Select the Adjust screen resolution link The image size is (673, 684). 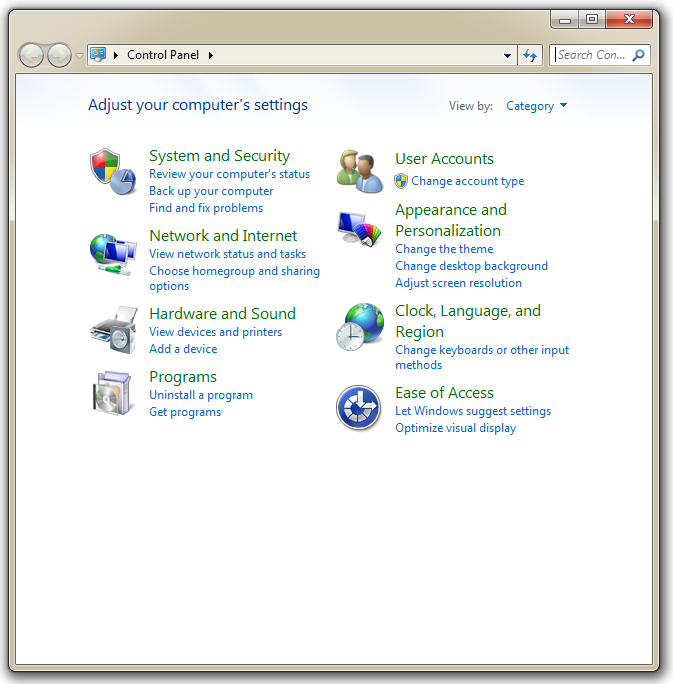pyautogui.click(x=458, y=283)
